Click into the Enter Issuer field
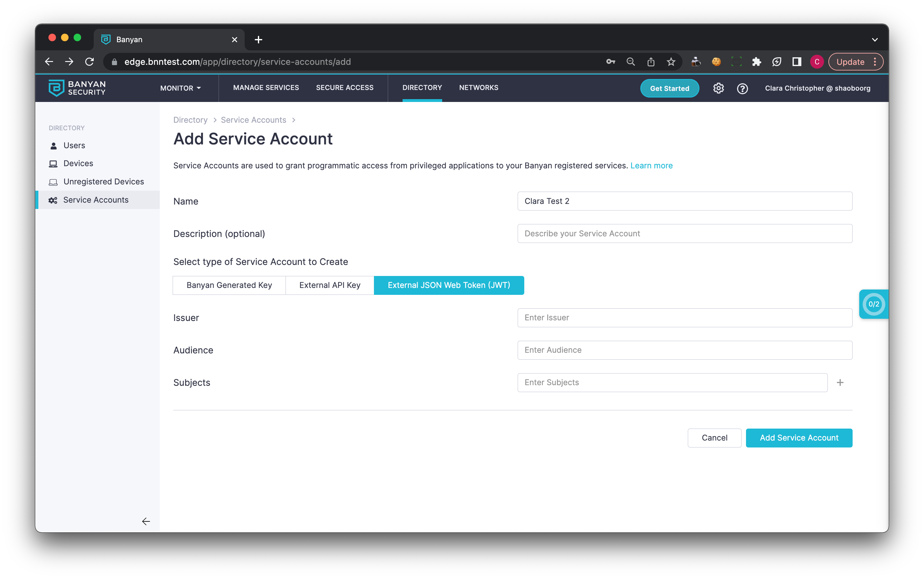The height and width of the screenshot is (579, 924). click(x=684, y=318)
